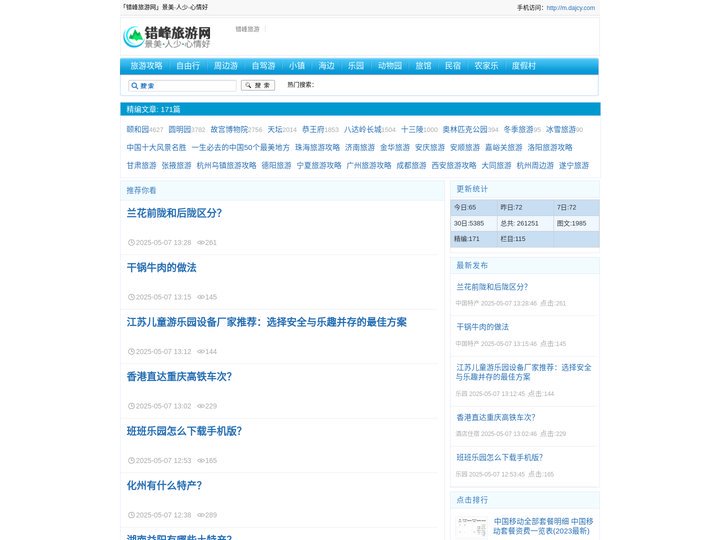Open 班班乐园怎么下载手机版? in the 最新发布 sidebar

[x=499, y=457]
